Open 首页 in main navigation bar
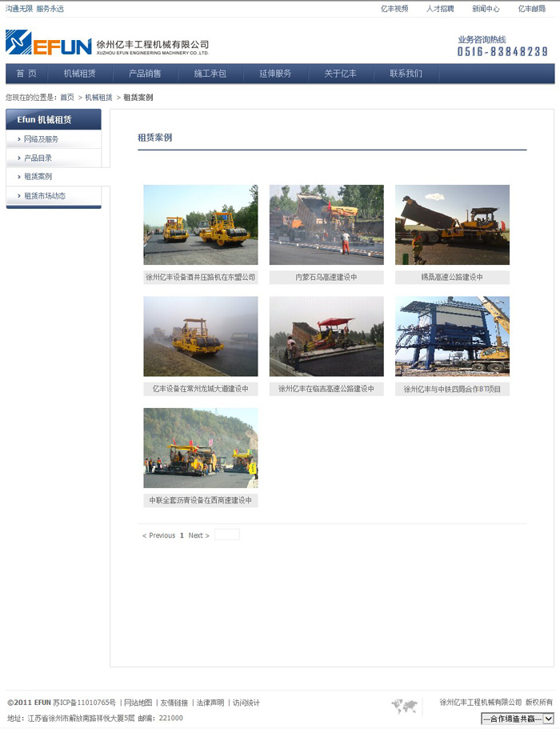This screenshot has width=560, height=729. (26, 74)
